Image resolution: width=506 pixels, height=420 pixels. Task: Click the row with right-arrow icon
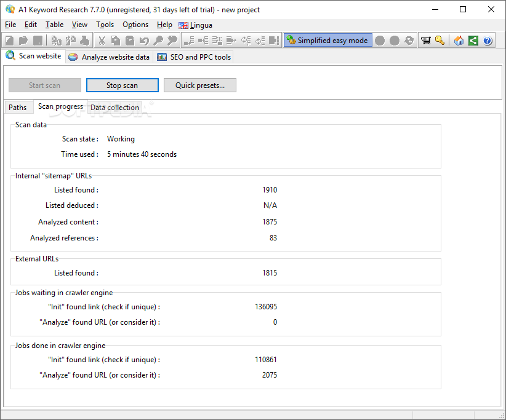(231, 41)
